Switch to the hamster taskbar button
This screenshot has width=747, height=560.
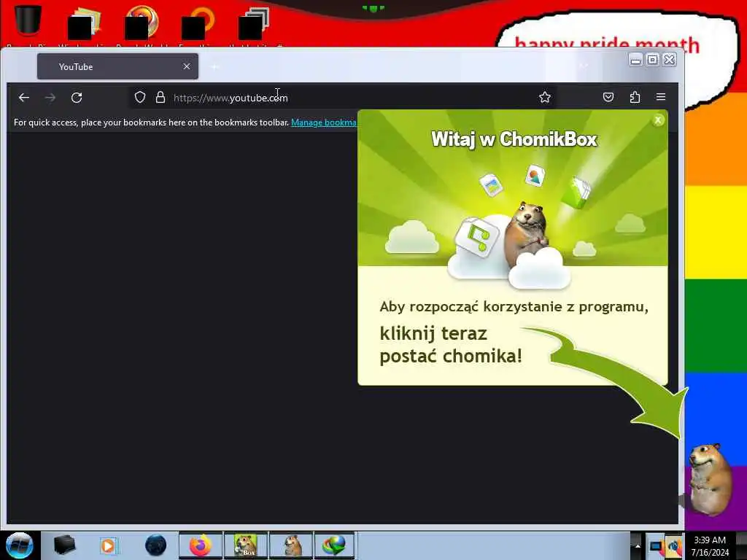pos(290,545)
